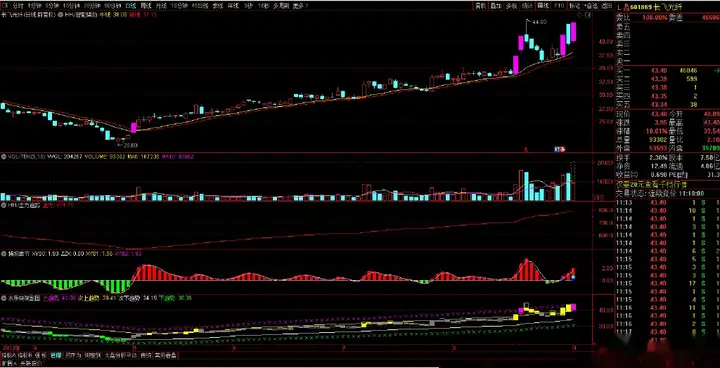This screenshot has height=368, width=720.
Task: Switch to 周线 weekly chart
Action: point(146,6)
